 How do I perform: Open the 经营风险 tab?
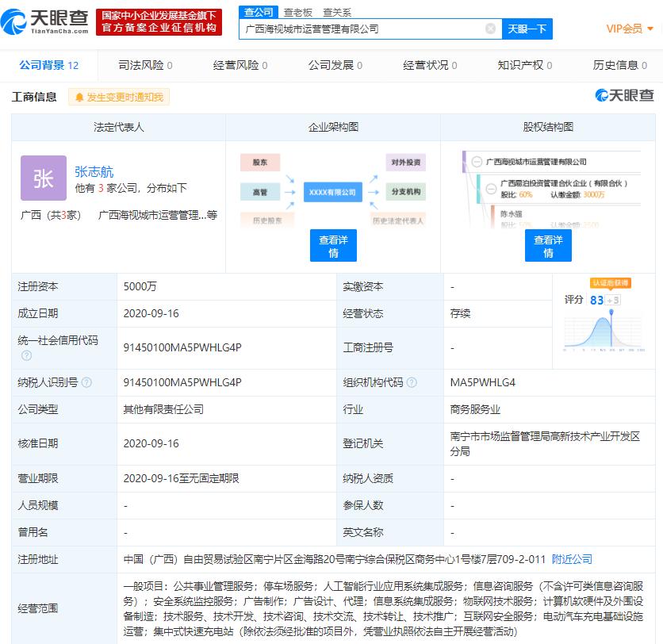coord(240,65)
